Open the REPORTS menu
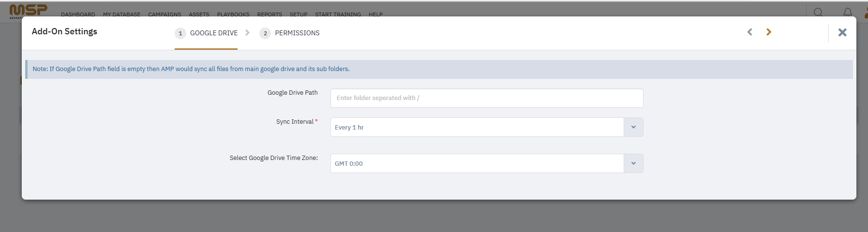The image size is (868, 232). (269, 14)
